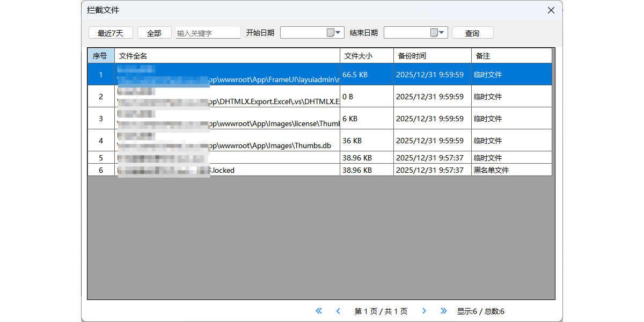This screenshot has width=644, height=322.
Task: Sort by the 序号 column header
Action: [100, 56]
